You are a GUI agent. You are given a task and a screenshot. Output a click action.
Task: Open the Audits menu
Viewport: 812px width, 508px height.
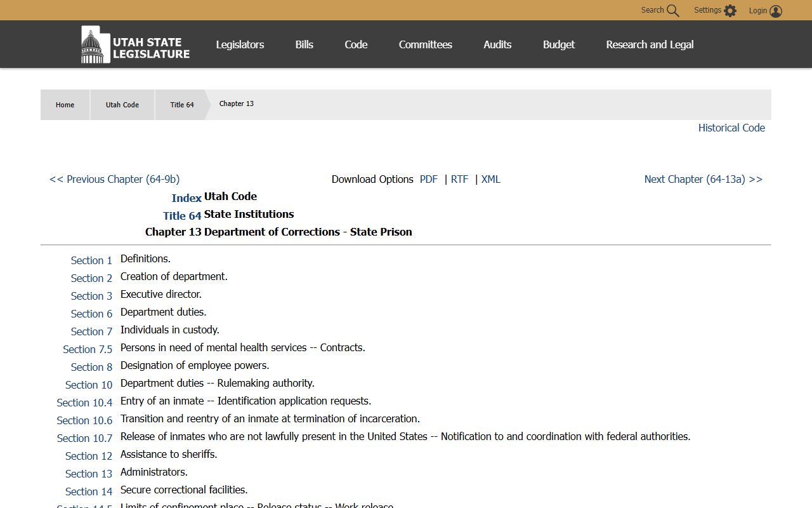click(x=497, y=44)
